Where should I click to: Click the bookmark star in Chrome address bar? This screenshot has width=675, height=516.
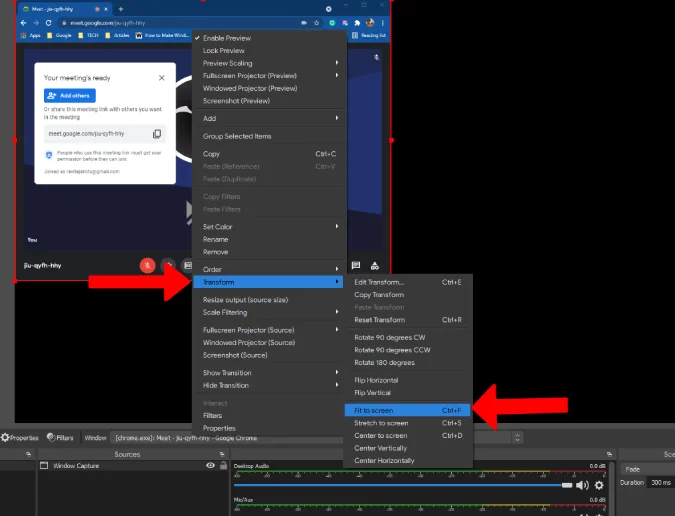(316, 23)
